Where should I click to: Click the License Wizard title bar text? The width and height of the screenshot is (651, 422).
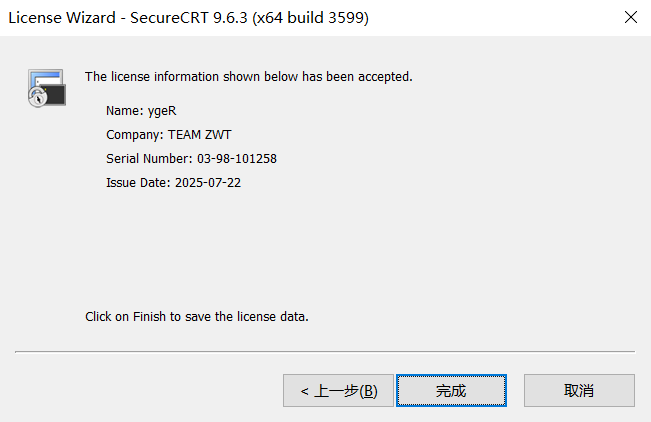click(62, 18)
